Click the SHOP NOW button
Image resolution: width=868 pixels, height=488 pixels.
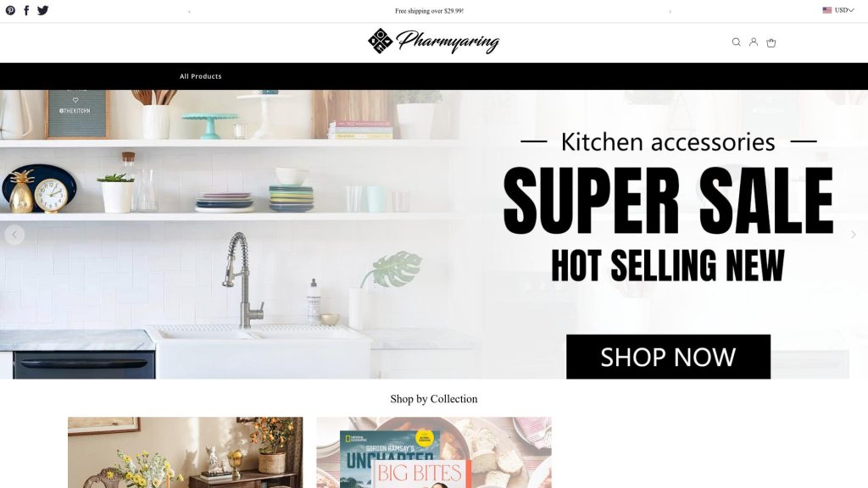click(668, 357)
